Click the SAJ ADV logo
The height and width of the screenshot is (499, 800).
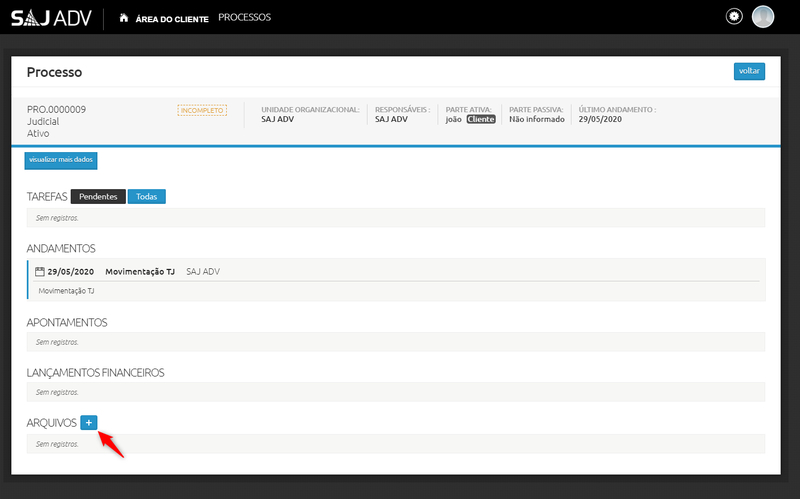51,18
